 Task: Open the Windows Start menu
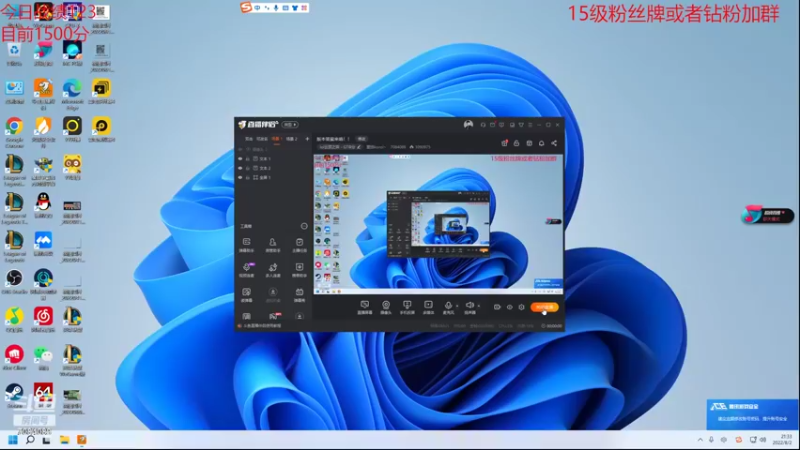tap(13, 440)
